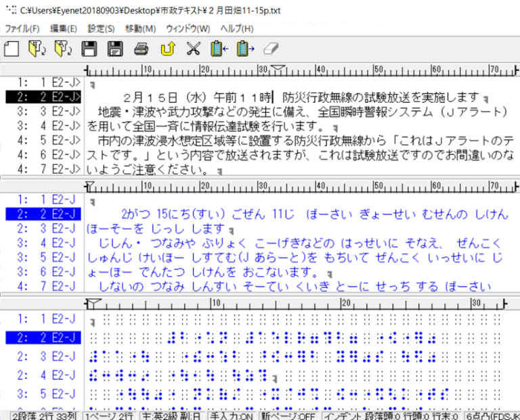Click status bar '6点凸' braille mode entry
Screen dimensions: 520x420
[492, 416]
